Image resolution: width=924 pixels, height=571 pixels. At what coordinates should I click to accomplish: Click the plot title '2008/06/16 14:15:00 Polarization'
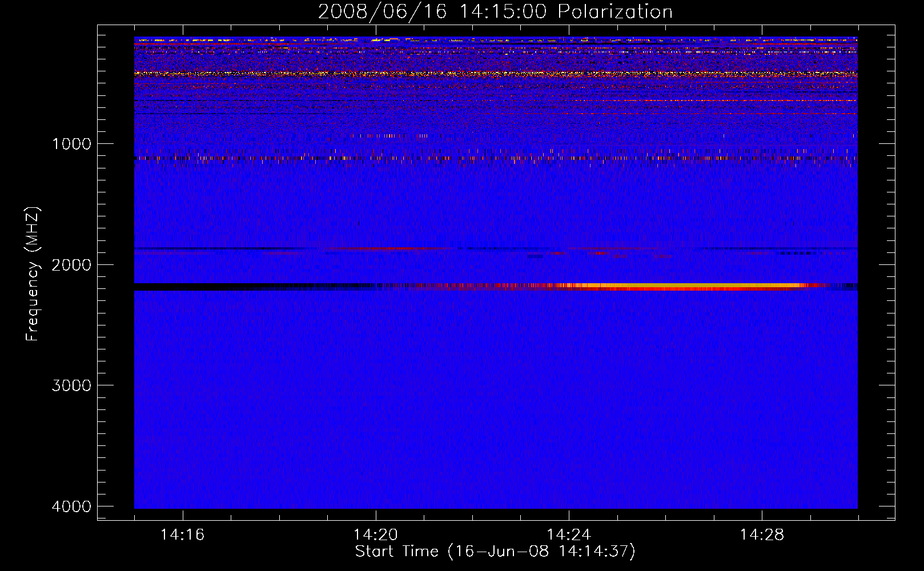click(x=495, y=11)
